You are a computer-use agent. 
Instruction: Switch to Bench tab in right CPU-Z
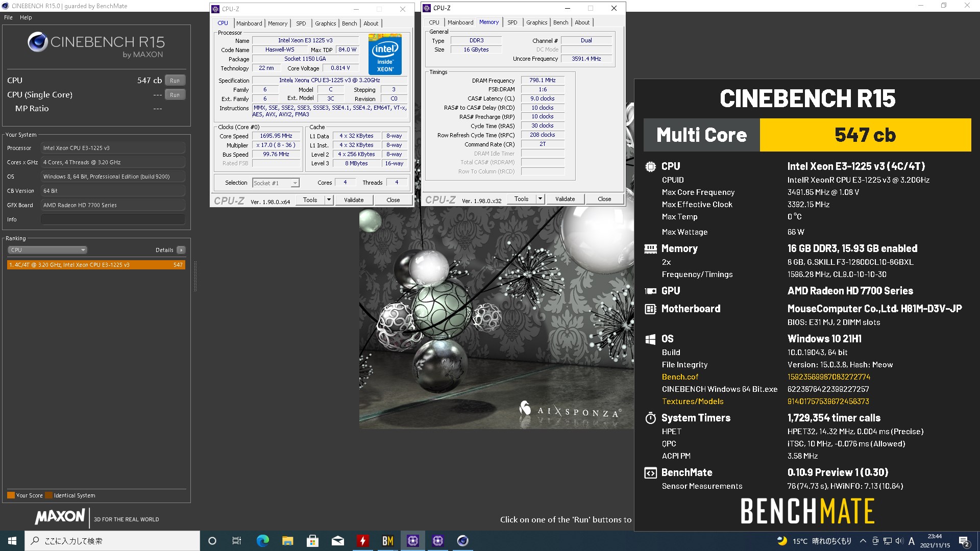click(x=560, y=22)
